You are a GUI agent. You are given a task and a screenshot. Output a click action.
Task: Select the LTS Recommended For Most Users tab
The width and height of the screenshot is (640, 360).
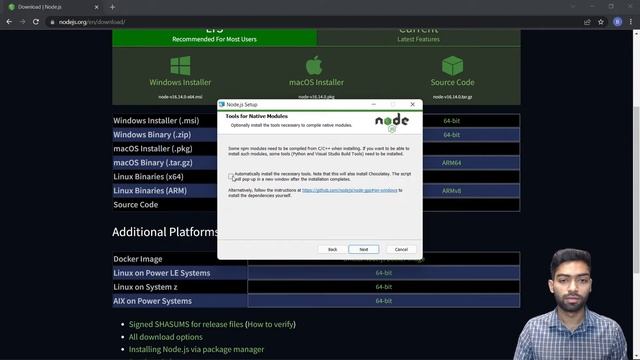coord(214,37)
